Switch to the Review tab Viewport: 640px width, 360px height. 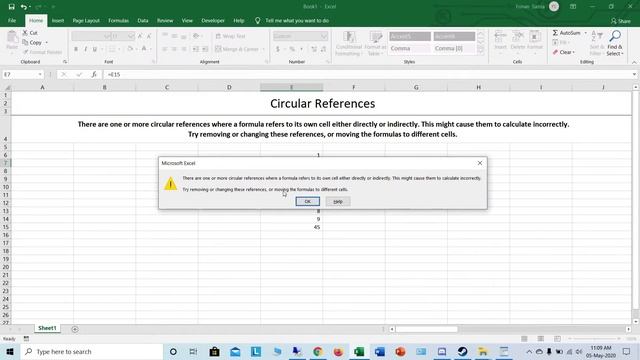pos(165,20)
